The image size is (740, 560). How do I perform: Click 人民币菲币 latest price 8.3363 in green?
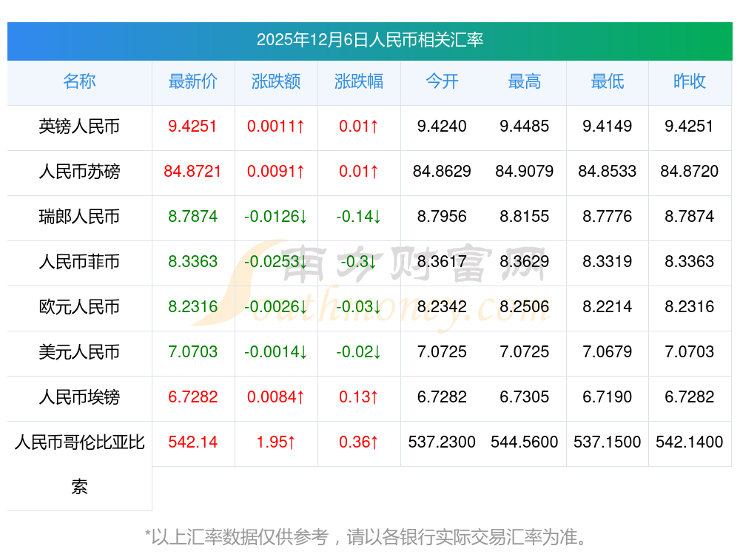coord(192,261)
